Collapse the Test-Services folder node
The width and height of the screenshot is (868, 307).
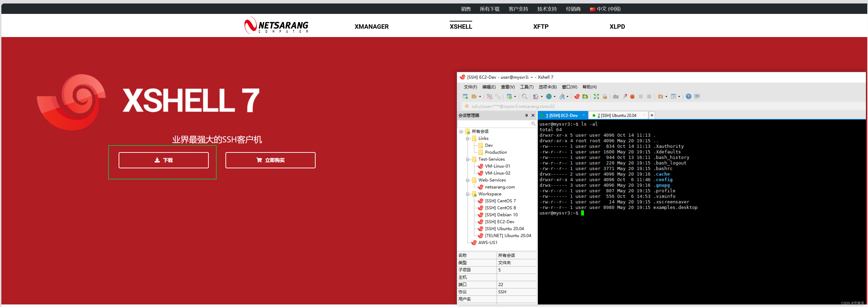tap(468, 160)
